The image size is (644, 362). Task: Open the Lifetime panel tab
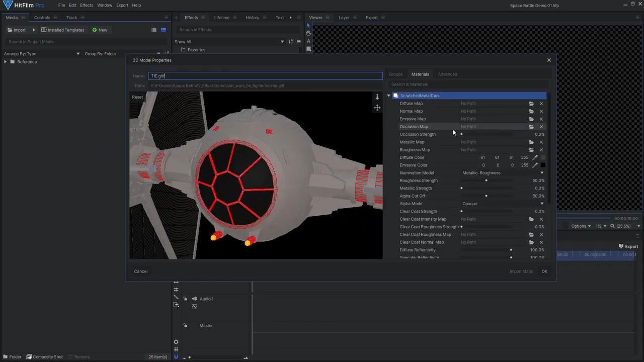tap(222, 18)
